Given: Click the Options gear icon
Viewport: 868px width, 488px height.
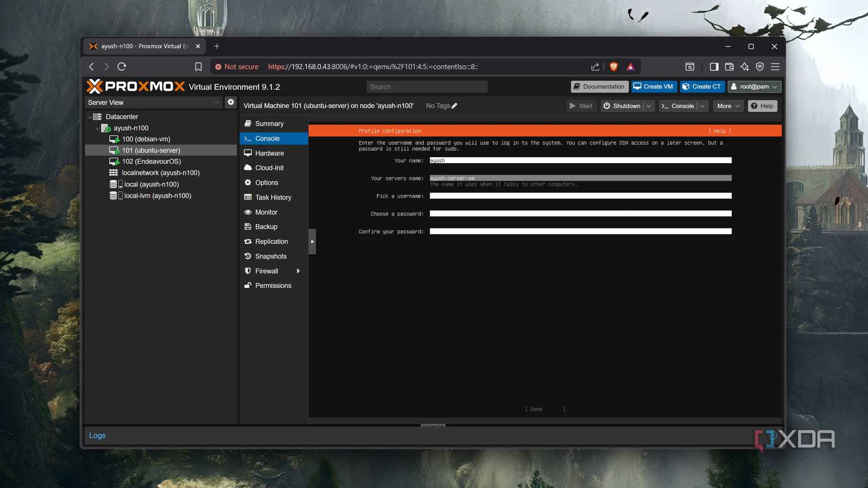Looking at the screenshot, I should [248, 182].
